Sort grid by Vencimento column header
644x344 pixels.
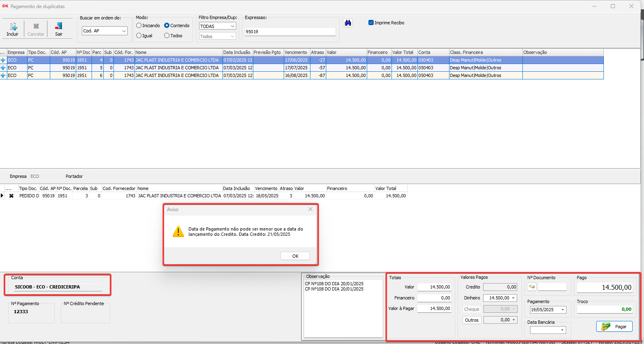tap(296, 52)
